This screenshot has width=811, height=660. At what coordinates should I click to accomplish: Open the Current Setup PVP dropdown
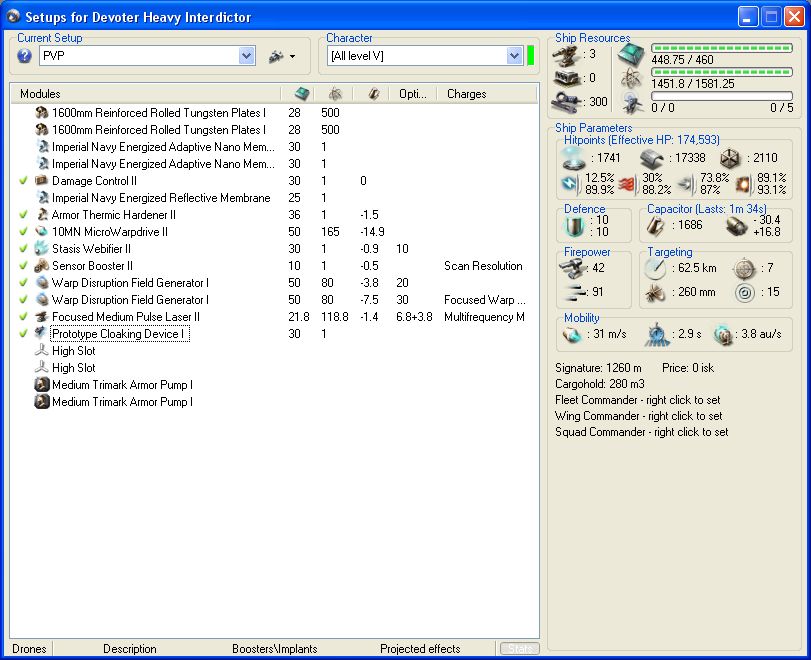(247, 57)
